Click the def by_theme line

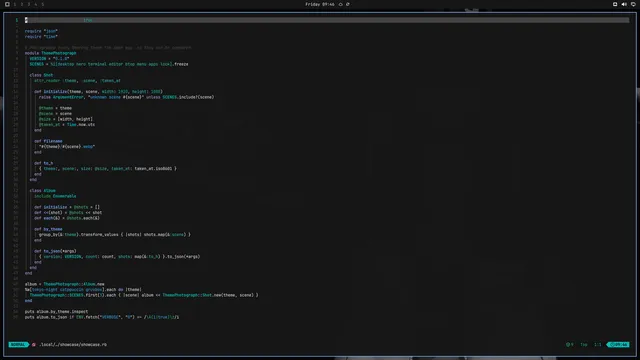pyautogui.click(x=48, y=229)
